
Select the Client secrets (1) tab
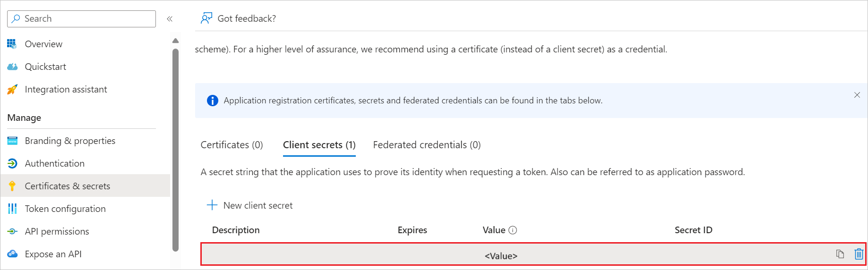(x=319, y=145)
